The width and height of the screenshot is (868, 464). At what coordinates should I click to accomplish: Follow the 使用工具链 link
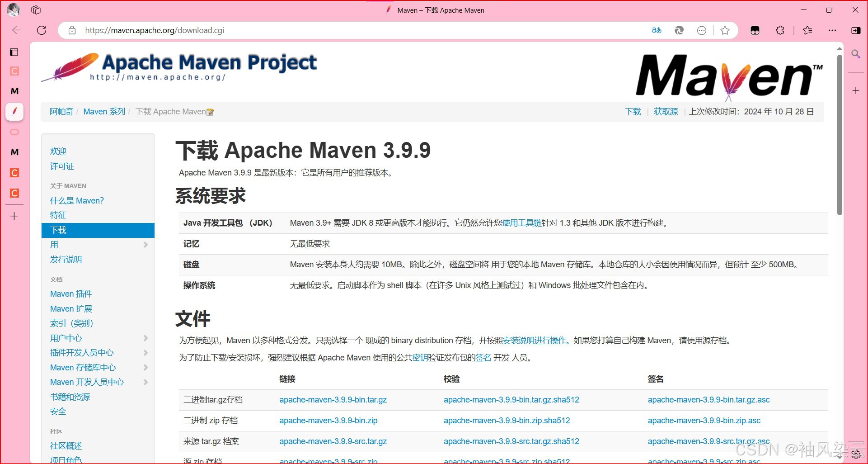pos(522,223)
